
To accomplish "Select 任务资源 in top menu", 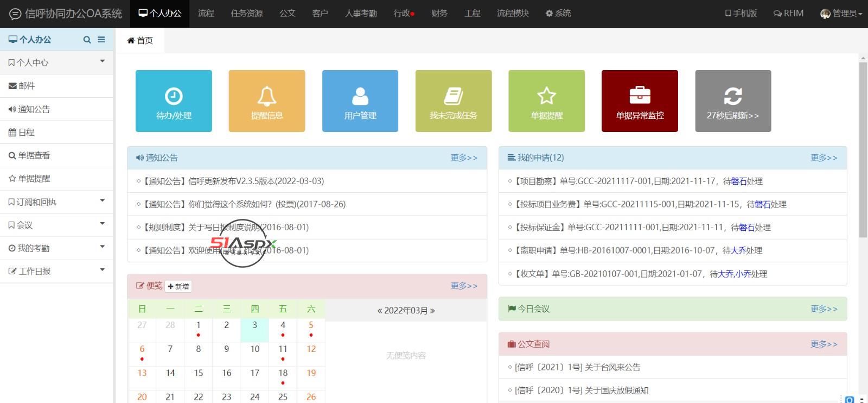I will [x=247, y=14].
